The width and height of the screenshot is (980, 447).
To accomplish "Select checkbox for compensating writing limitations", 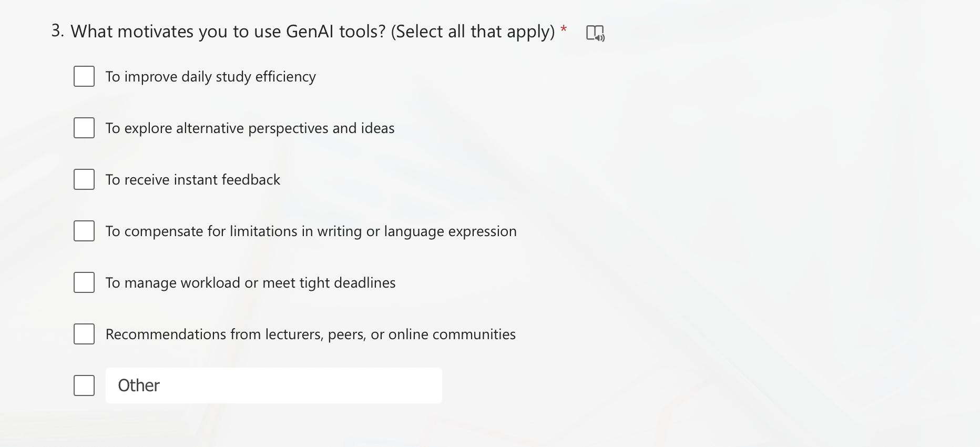I will pyautogui.click(x=84, y=231).
